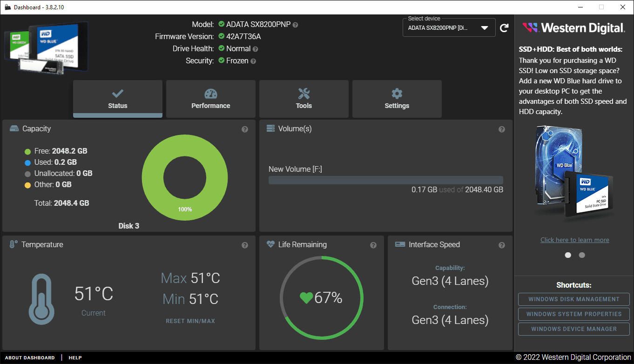Image resolution: width=634 pixels, height=364 pixels.
Task: Click the green Free legend swatch
Action: tap(28, 151)
